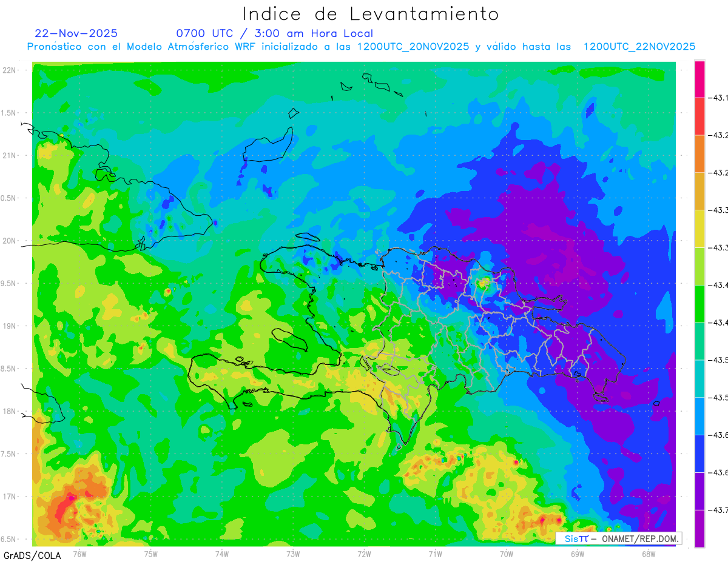
Task: Click the "1200UTC_20NOV2025" initialization time
Action: coord(413,47)
